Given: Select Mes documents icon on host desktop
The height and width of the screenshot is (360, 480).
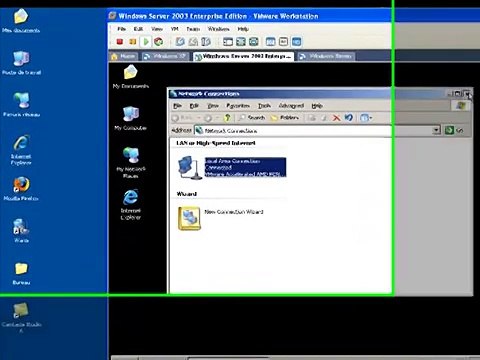Looking at the screenshot, I should pos(21,21).
